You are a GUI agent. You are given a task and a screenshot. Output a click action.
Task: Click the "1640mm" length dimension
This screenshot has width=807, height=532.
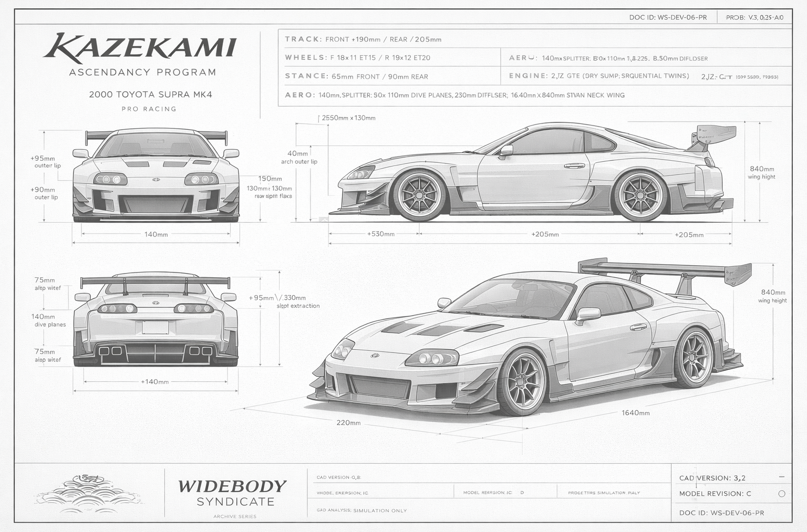coord(636,413)
